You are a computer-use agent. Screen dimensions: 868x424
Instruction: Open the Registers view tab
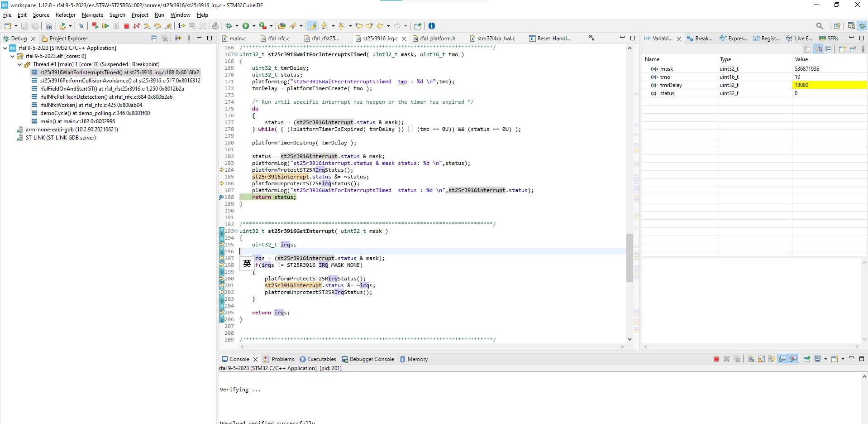pyautogui.click(x=767, y=39)
